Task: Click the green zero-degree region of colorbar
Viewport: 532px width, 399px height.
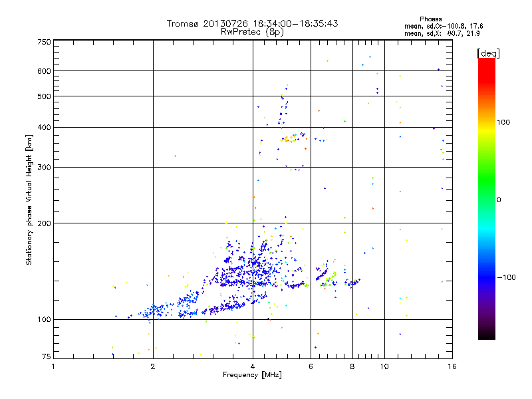Action: [x=487, y=199]
